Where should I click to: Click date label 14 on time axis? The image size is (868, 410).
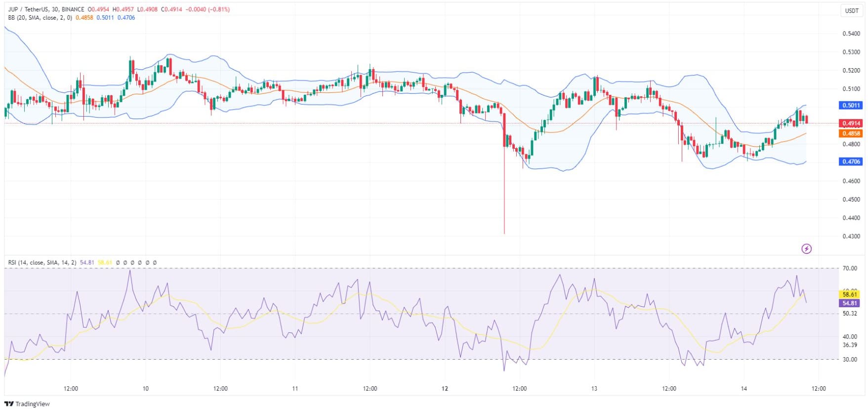pos(744,388)
